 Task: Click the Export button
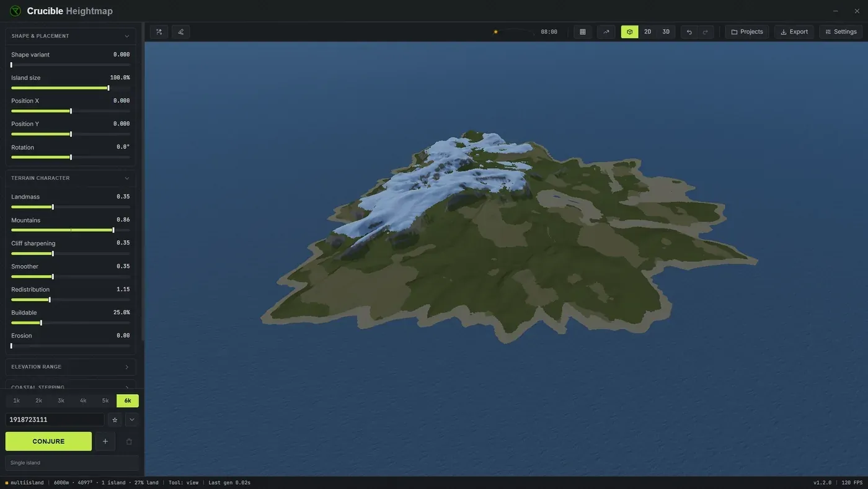pos(794,32)
